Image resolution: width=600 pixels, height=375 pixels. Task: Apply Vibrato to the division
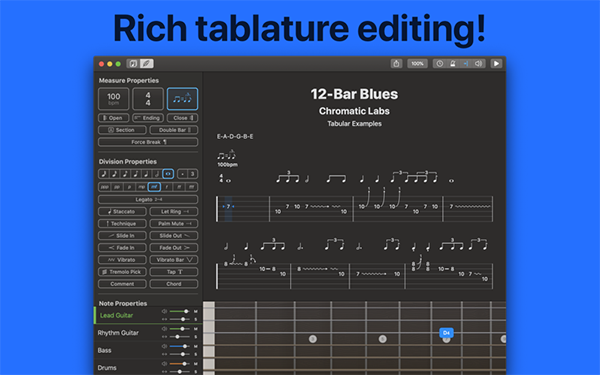point(122,260)
